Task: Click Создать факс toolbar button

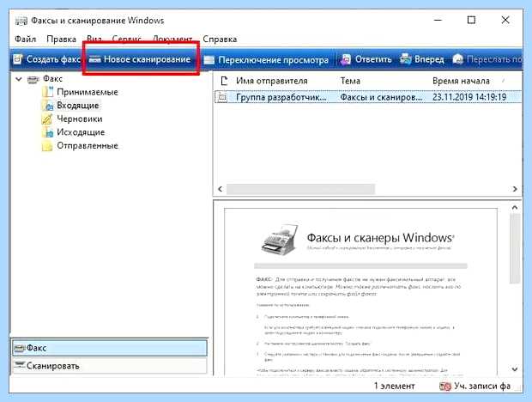Action: [x=47, y=59]
